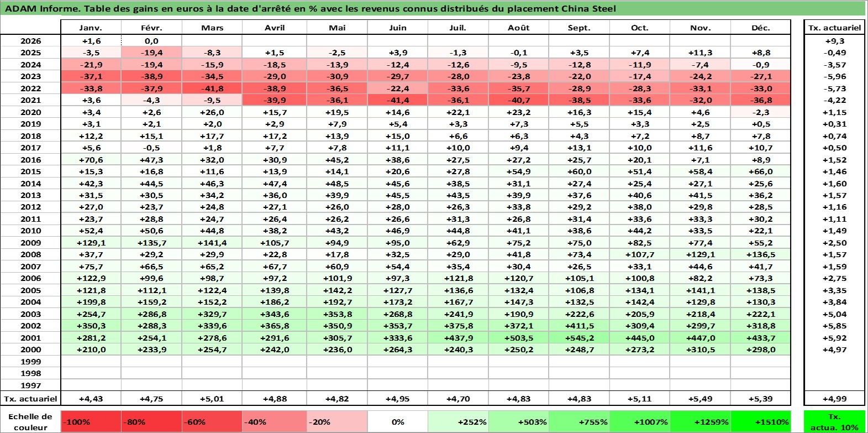The width and height of the screenshot is (868, 433).
Task: Click the 0% white scale swatch
Action: tap(398, 422)
